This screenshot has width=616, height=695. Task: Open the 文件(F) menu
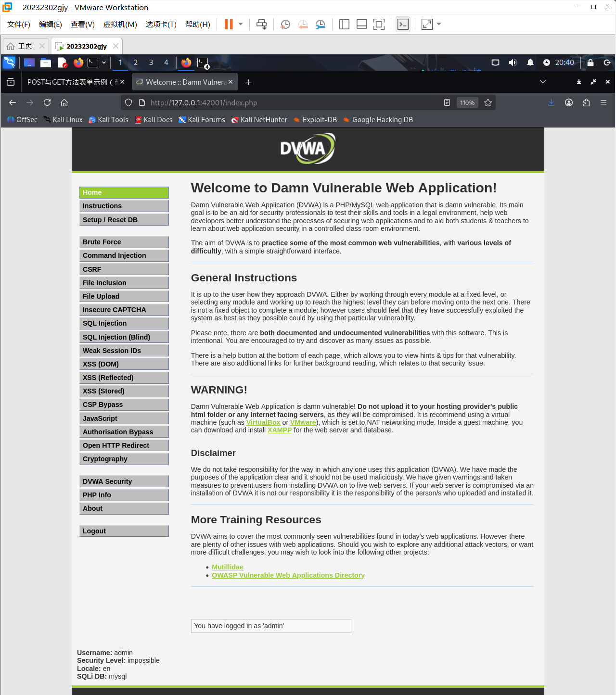[x=19, y=25]
